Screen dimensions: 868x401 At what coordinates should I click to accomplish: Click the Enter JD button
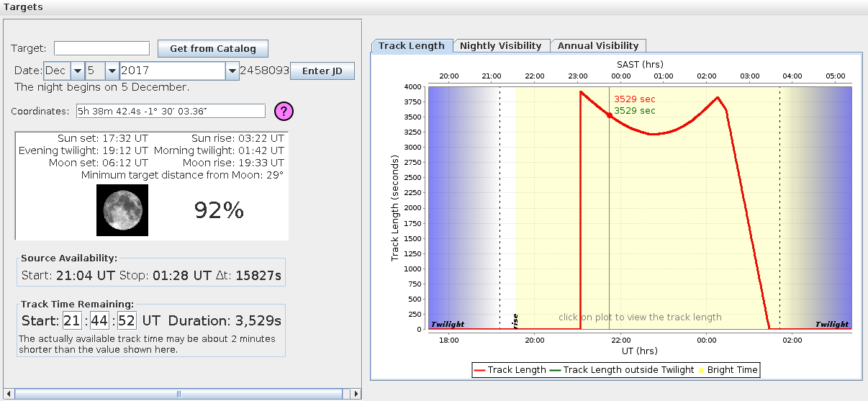(322, 71)
